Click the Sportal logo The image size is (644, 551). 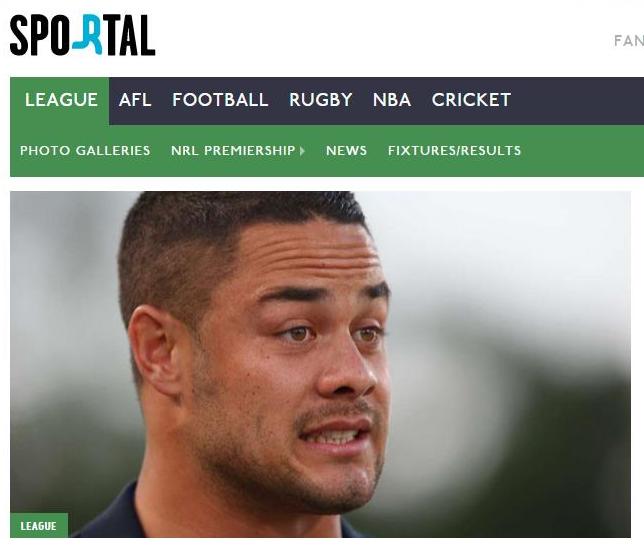point(83,35)
